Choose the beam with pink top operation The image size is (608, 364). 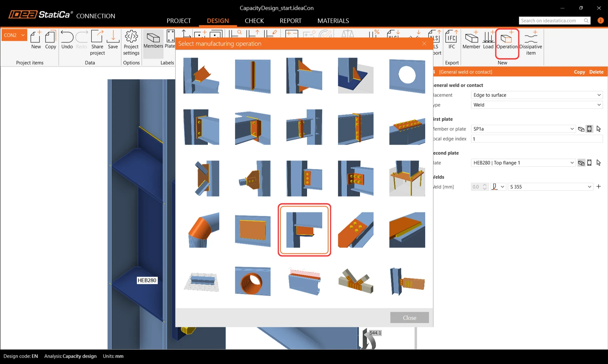pos(304,281)
